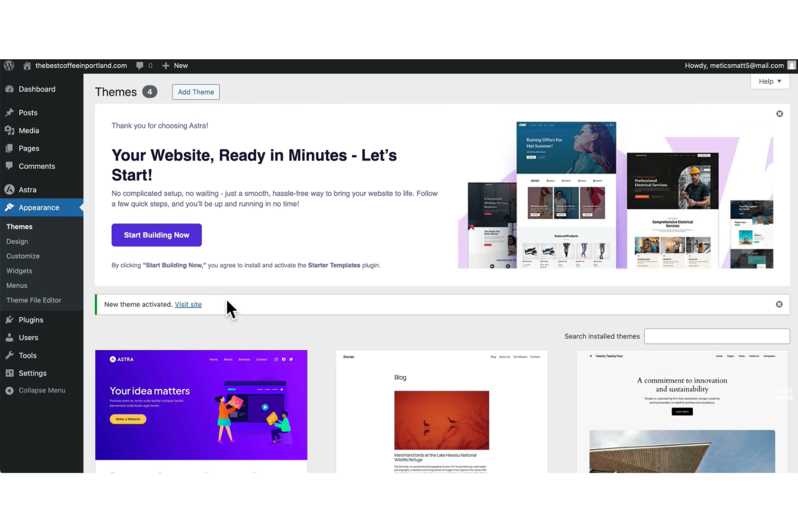Click the Astra starter templates preview image
The width and height of the screenshot is (798, 532).
615,195
